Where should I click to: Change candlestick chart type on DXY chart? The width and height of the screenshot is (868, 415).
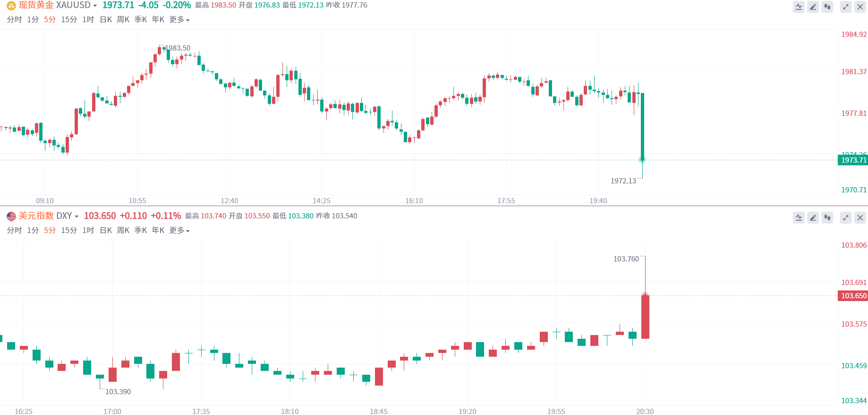tap(827, 218)
